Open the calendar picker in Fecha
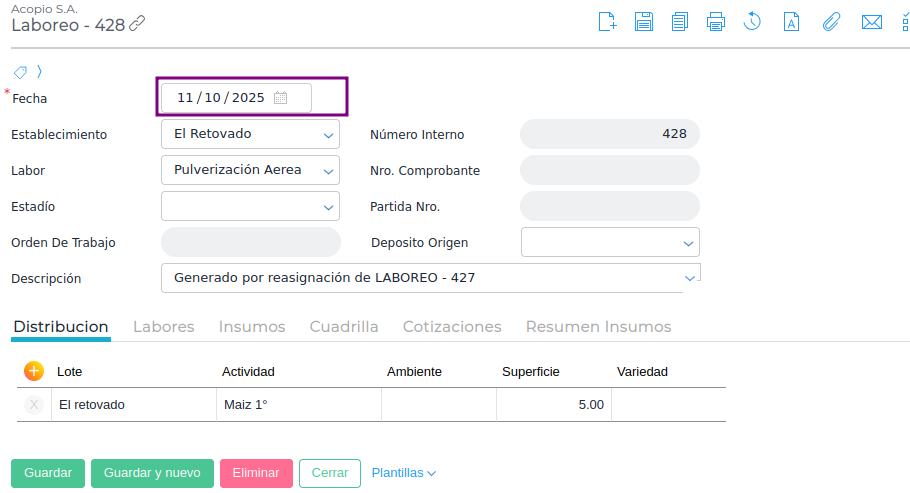 281,98
